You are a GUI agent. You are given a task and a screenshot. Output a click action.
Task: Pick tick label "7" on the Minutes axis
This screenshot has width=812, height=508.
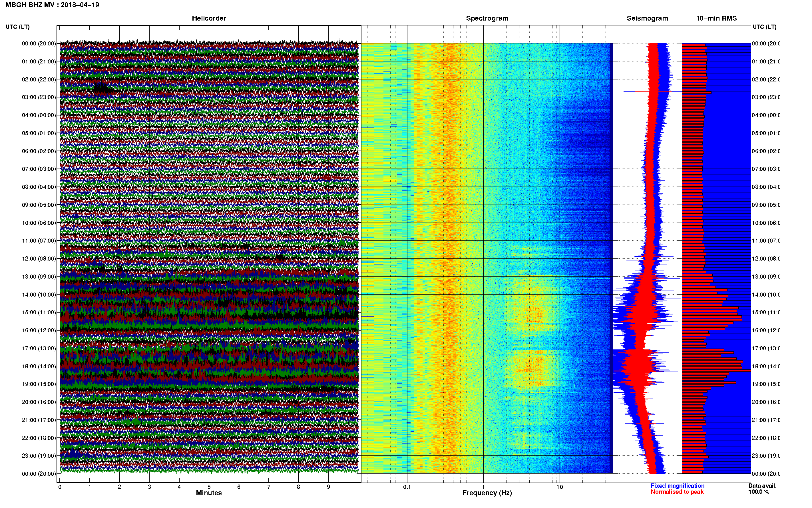(269, 487)
